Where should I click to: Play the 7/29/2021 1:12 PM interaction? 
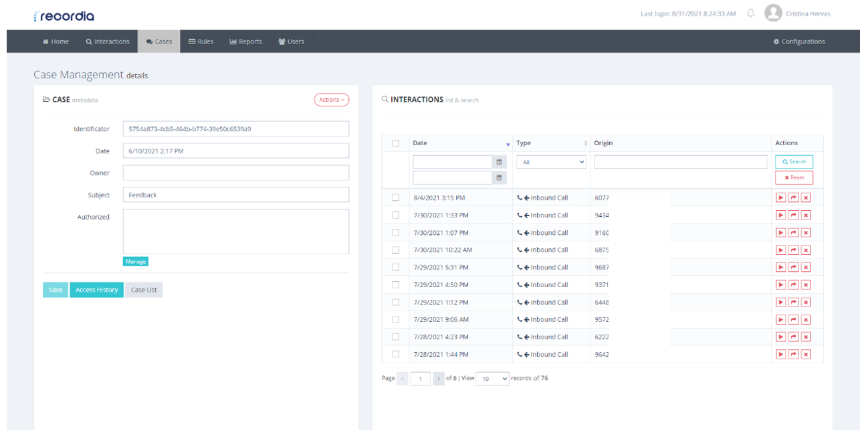click(780, 302)
